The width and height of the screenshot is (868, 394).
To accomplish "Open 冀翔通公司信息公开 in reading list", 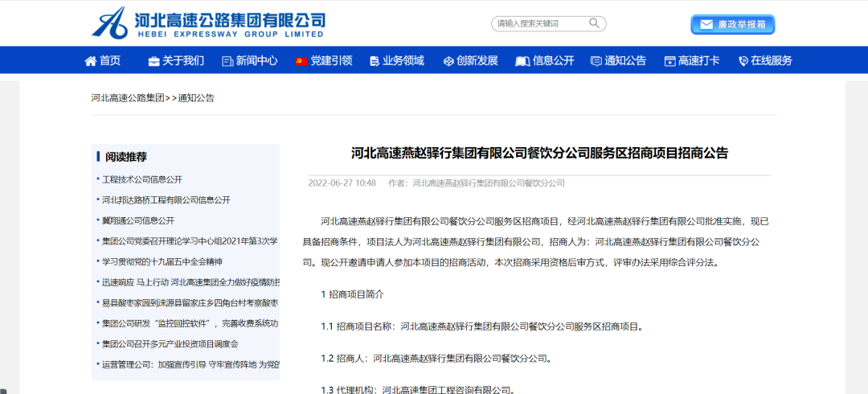I will (x=138, y=220).
